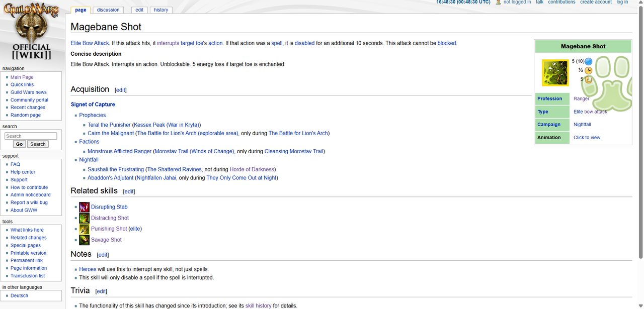Edit the Trivia section
Image resolution: width=644 pixels, height=309 pixels.
(101, 291)
